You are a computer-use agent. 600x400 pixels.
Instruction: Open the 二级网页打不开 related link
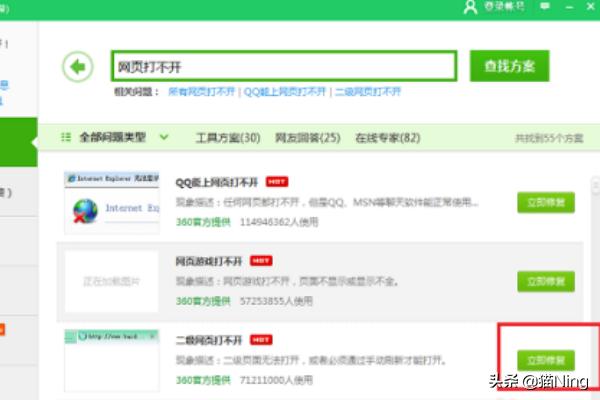368,92
